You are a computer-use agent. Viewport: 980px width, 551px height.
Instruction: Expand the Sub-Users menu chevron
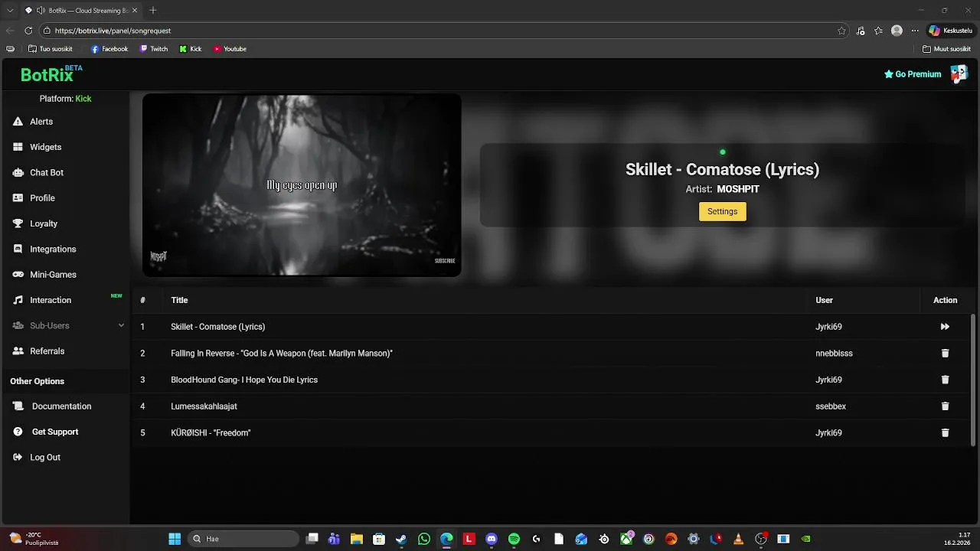pos(121,325)
